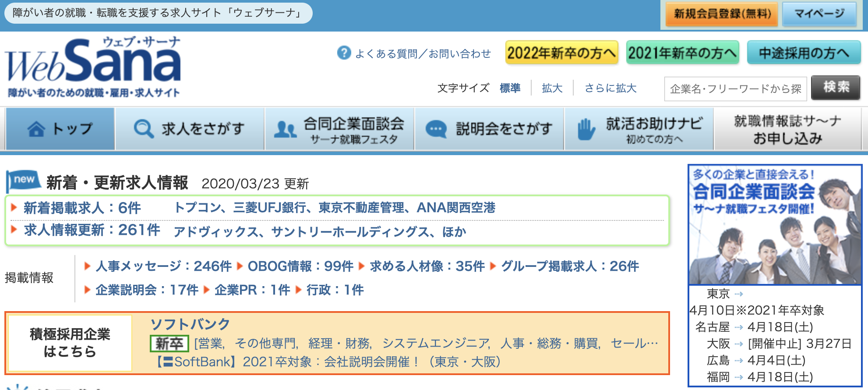
Task: Click the green 新卒 badge under ソフトバンク
Action: 169,344
